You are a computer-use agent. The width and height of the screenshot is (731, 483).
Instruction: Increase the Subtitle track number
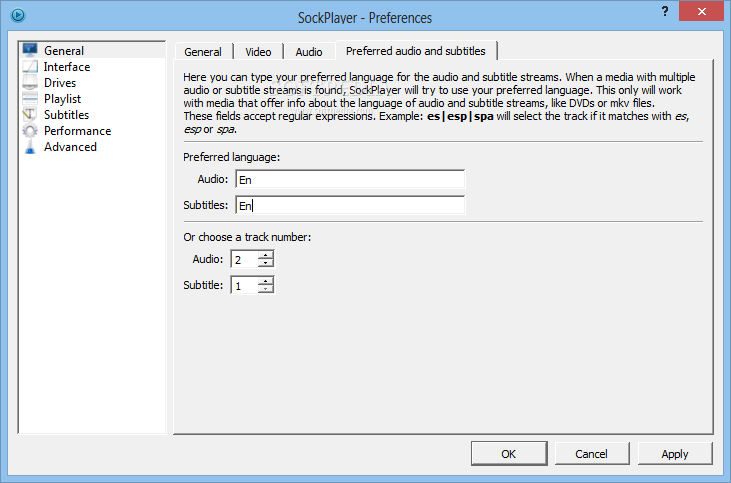[266, 281]
